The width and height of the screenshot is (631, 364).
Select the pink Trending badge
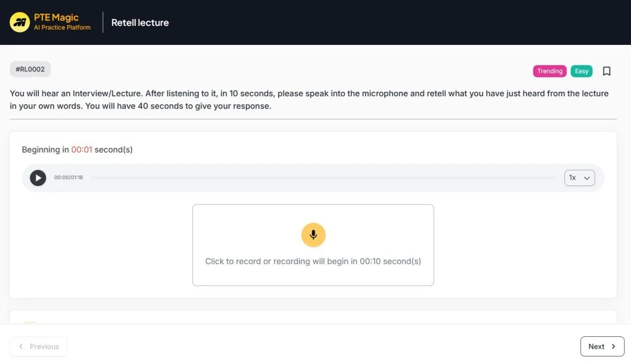549,71
